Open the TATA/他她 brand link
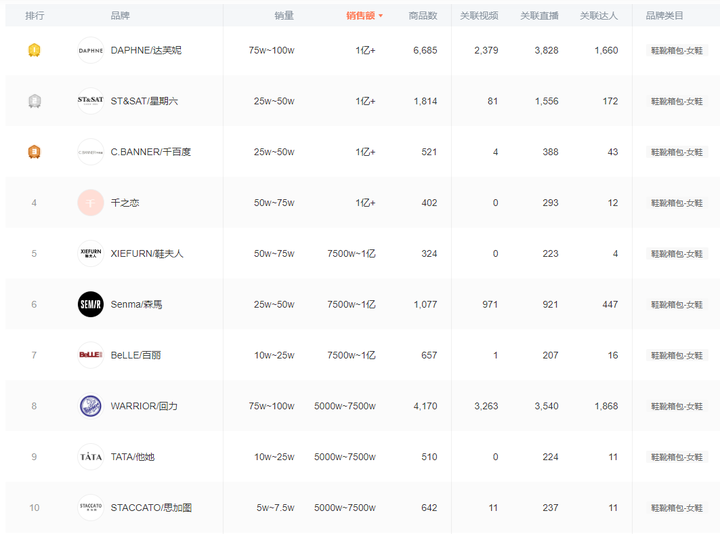 (133, 457)
